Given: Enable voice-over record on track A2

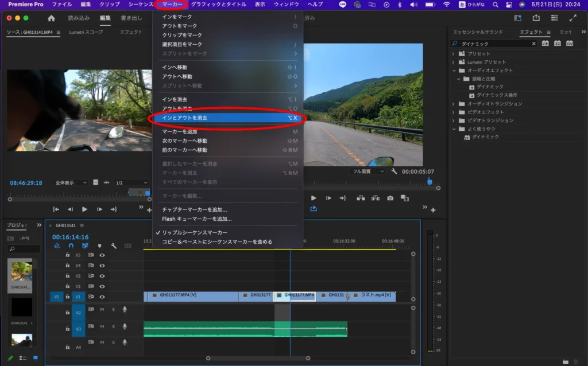Looking at the screenshot, I should pos(124,309).
